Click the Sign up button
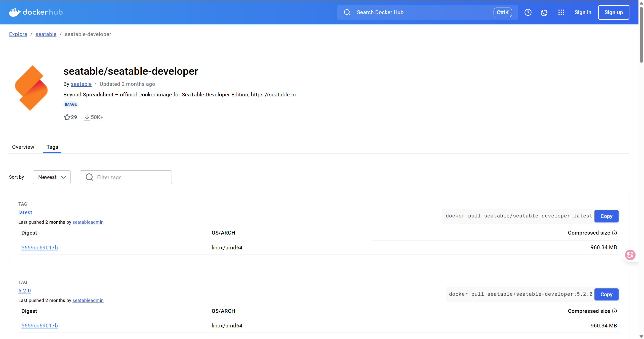The height and width of the screenshot is (339, 644). click(x=614, y=12)
